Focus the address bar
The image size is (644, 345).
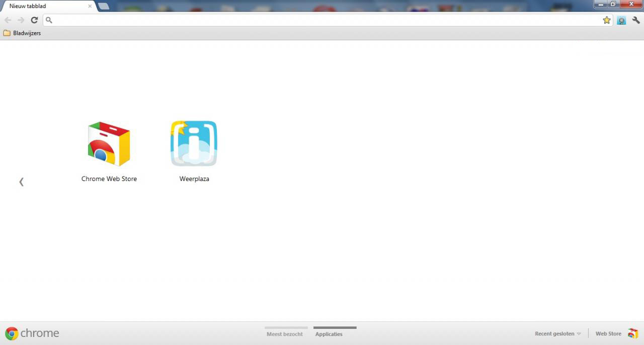pyautogui.click(x=327, y=20)
